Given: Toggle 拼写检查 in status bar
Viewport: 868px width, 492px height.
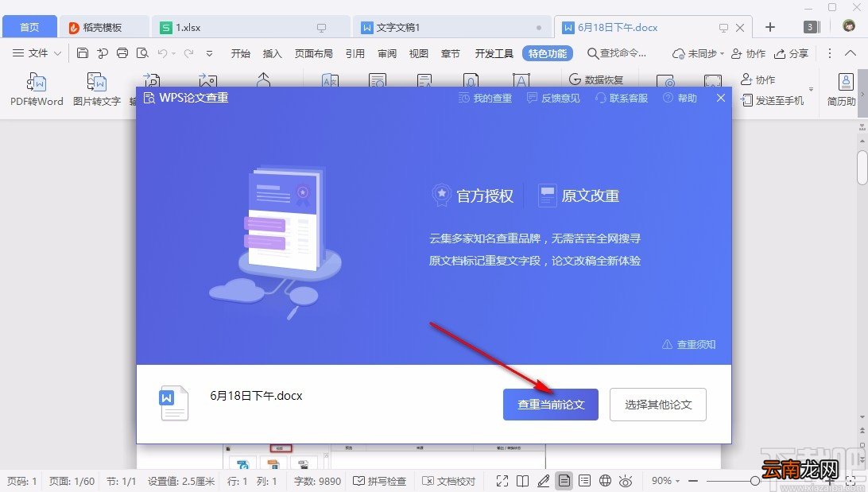Looking at the screenshot, I should click(380, 481).
